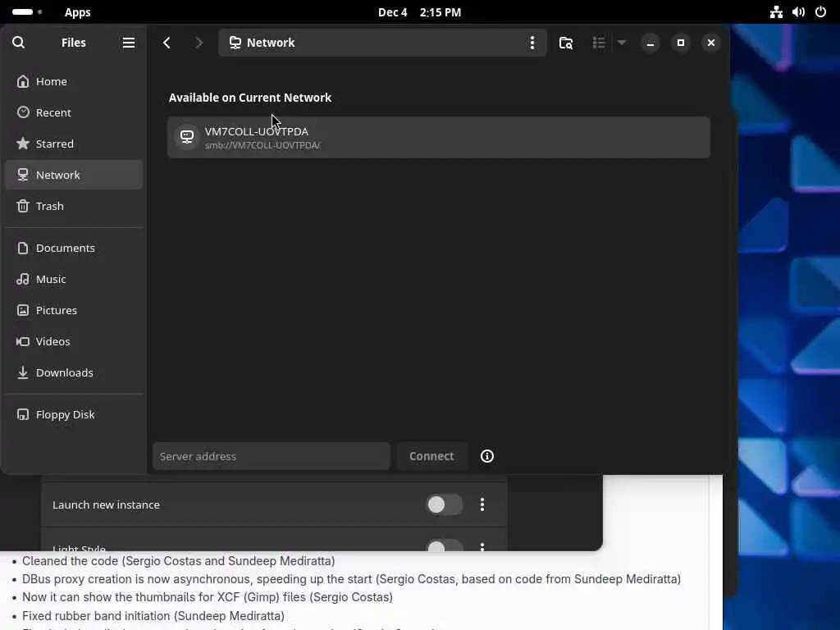Open Documents folder in sidebar
The image size is (840, 630).
point(74,248)
